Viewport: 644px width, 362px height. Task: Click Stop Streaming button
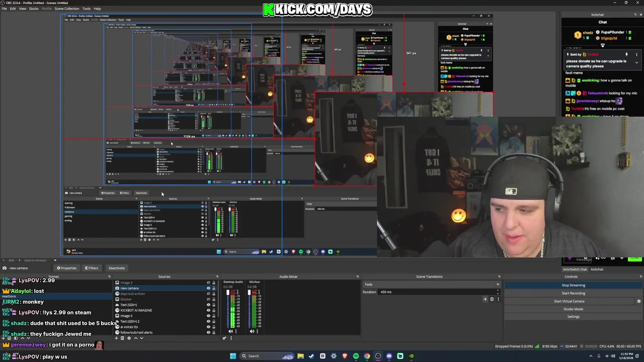[573, 285]
